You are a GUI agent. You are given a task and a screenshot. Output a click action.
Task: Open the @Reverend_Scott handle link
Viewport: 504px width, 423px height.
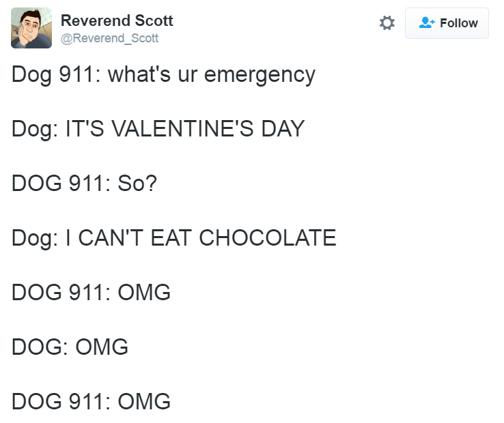pyautogui.click(x=109, y=38)
